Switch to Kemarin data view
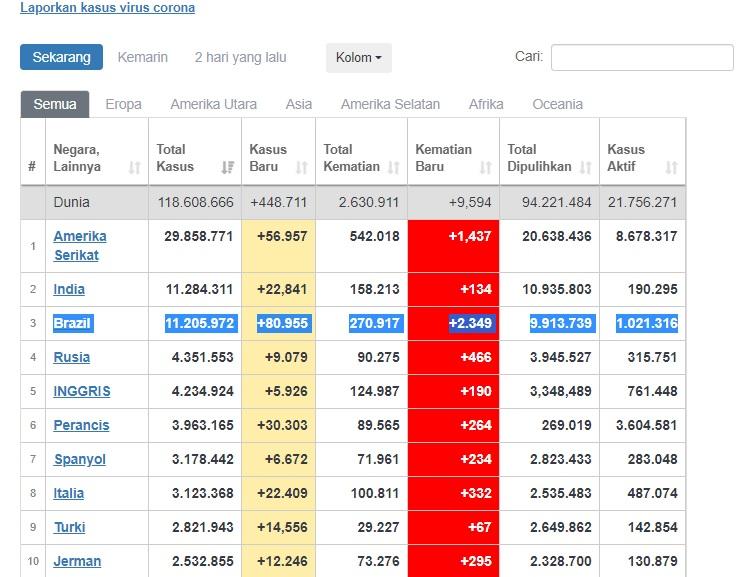This screenshot has width=741, height=577. pos(143,57)
